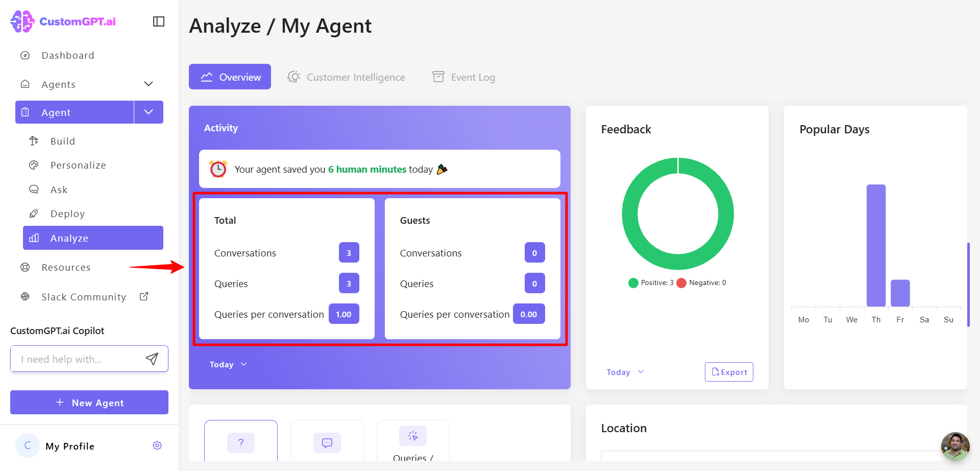The width and height of the screenshot is (980, 471).
Task: Open Slack Community link
Action: (84, 297)
